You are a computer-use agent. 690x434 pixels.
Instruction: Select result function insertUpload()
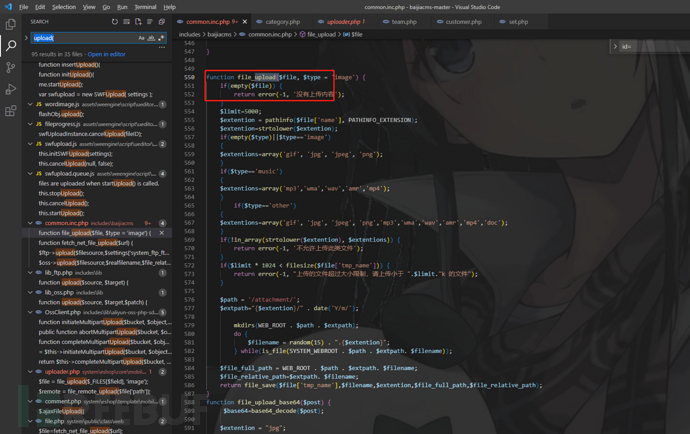69,65
